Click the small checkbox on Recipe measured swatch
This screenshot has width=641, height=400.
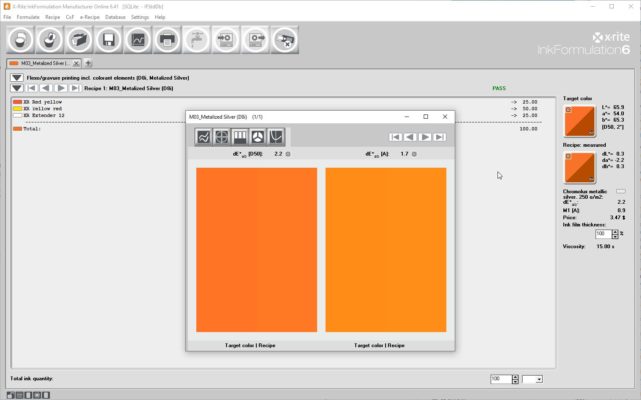(569, 156)
